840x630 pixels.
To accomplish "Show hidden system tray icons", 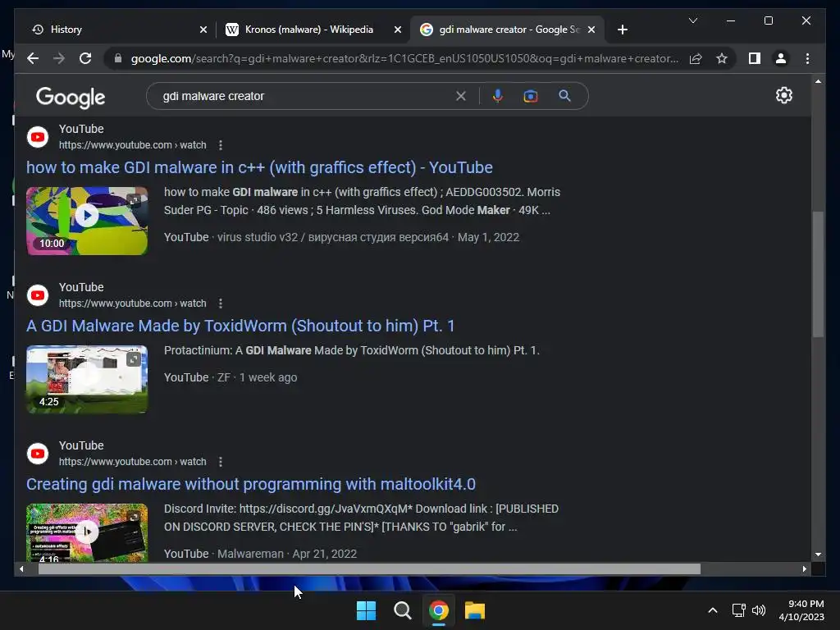I will [713, 610].
